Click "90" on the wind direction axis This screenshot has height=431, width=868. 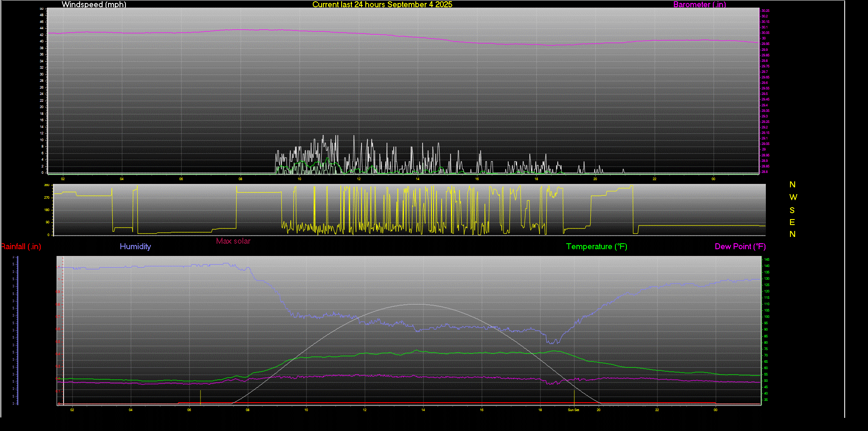coord(47,222)
